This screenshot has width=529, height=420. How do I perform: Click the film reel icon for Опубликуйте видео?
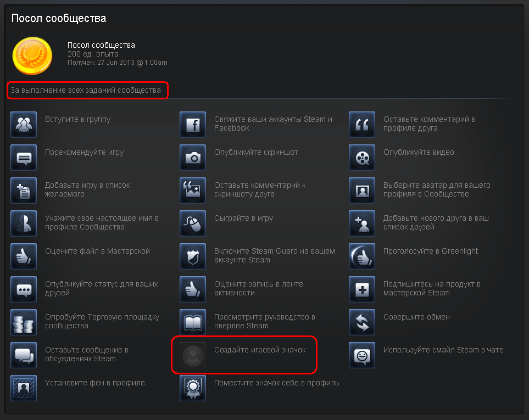(362, 158)
